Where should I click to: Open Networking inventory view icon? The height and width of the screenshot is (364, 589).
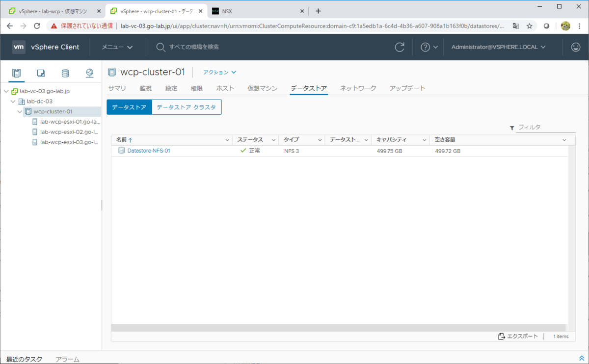click(x=89, y=74)
